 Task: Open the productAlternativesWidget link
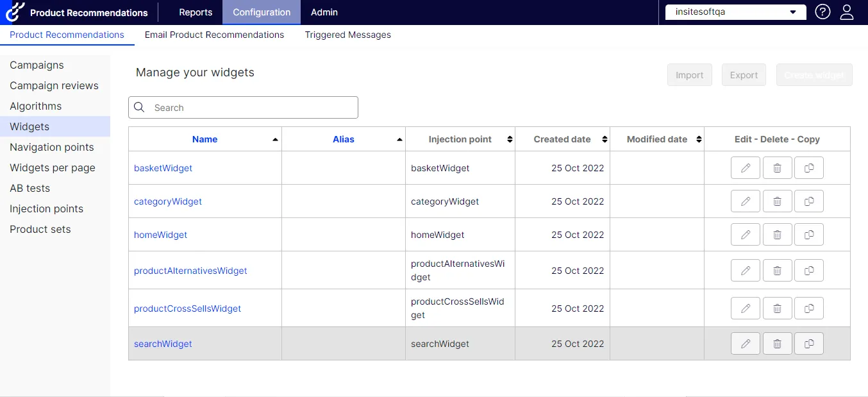190,271
